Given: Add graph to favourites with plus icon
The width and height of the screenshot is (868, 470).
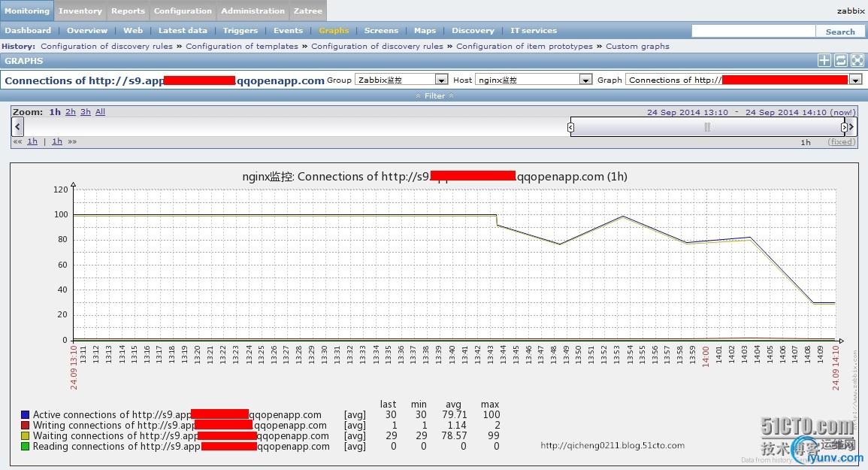Looking at the screenshot, I should click(x=824, y=60).
